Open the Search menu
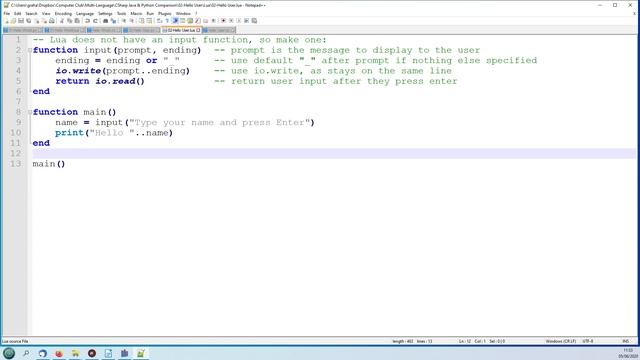 tap(31, 13)
